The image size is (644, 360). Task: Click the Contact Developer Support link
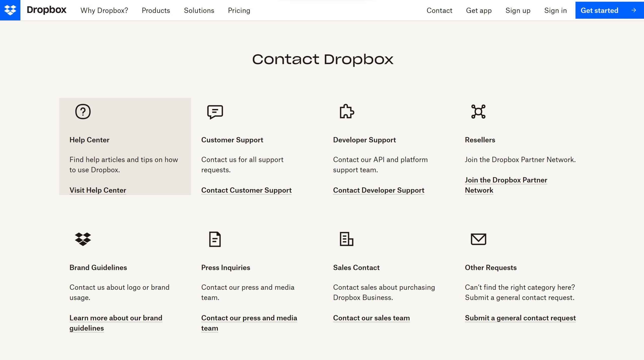pos(379,190)
